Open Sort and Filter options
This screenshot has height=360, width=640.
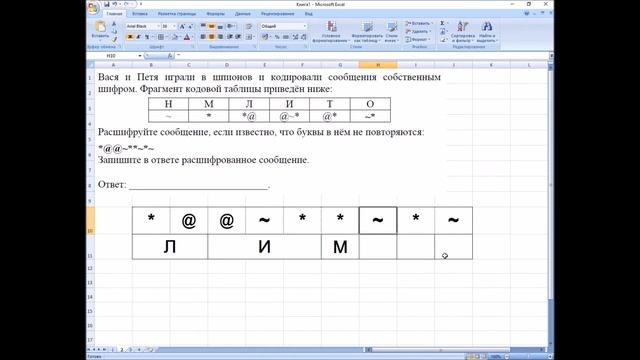(x=463, y=31)
